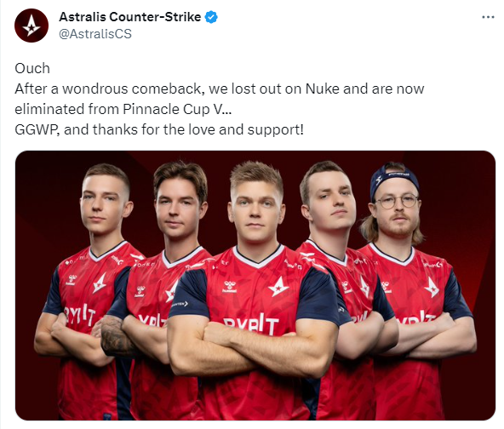The width and height of the screenshot is (504, 429).
Task: Click the leftmost player's face
Action: point(105,203)
